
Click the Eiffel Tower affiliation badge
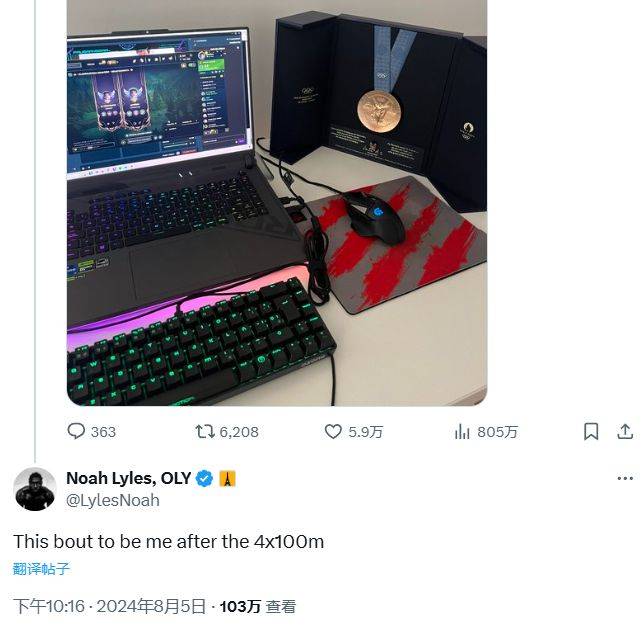coord(227,478)
